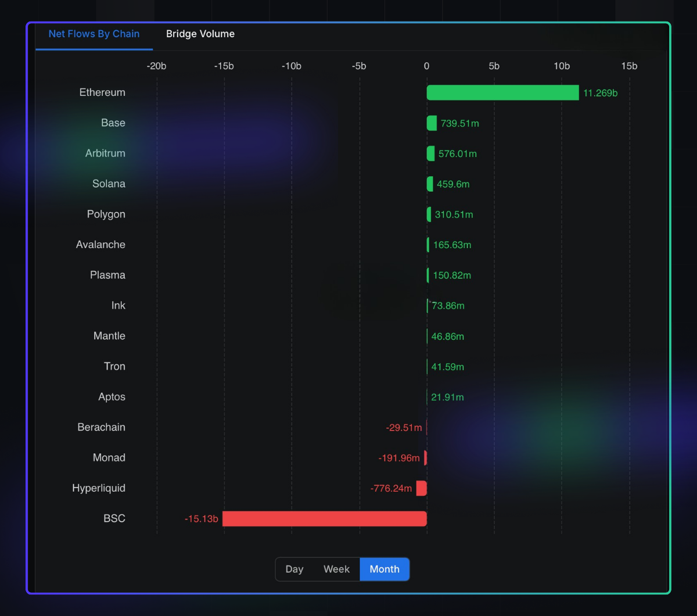The image size is (697, 616).
Task: Click the green Arbitrum inflow bar
Action: pos(430,153)
